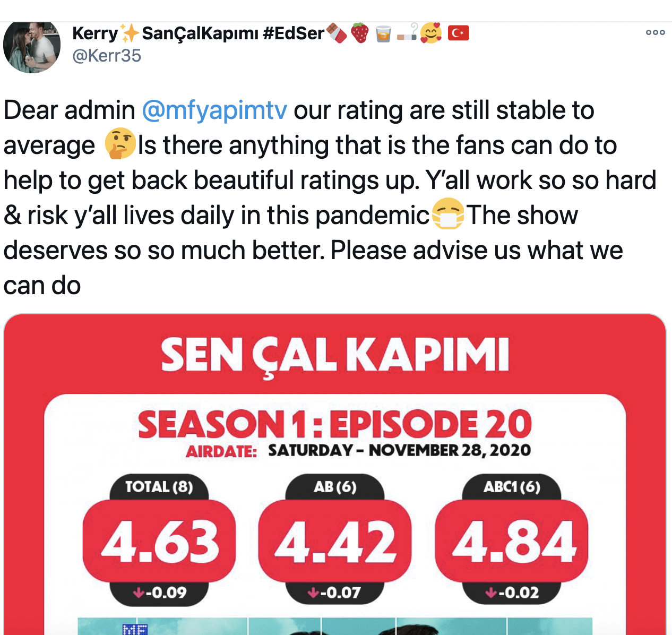Click the Turkish flag emoji in name

pyautogui.click(x=458, y=33)
